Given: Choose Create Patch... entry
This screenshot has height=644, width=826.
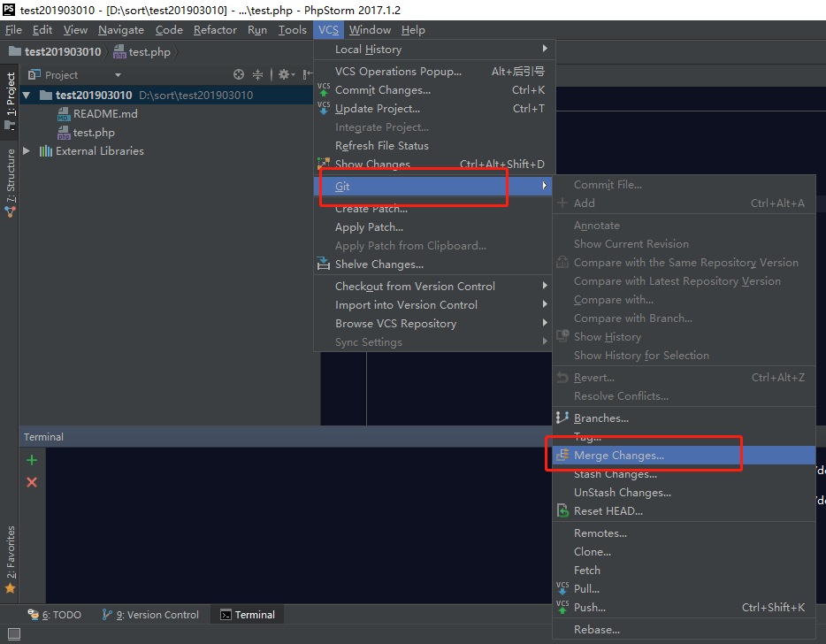Looking at the screenshot, I should pyautogui.click(x=434, y=209).
